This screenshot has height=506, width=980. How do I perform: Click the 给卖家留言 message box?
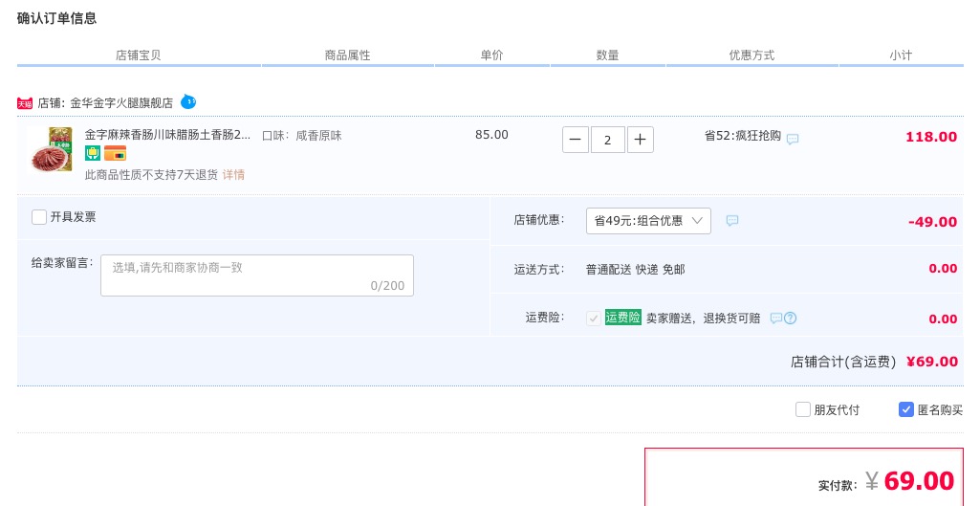tap(257, 275)
